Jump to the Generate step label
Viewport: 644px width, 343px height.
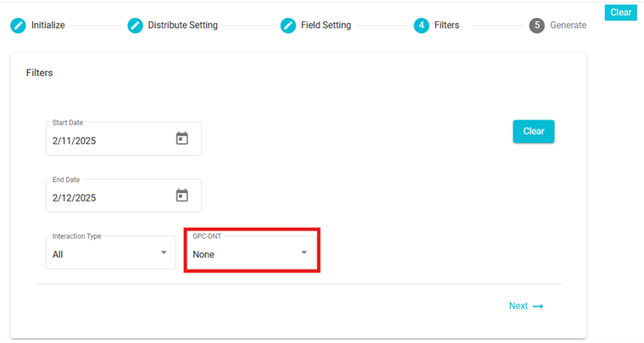pos(569,25)
